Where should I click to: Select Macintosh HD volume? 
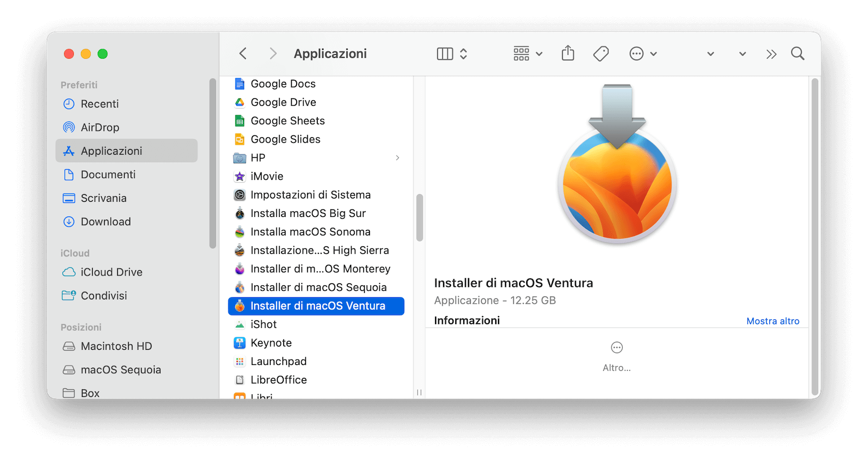(x=126, y=346)
